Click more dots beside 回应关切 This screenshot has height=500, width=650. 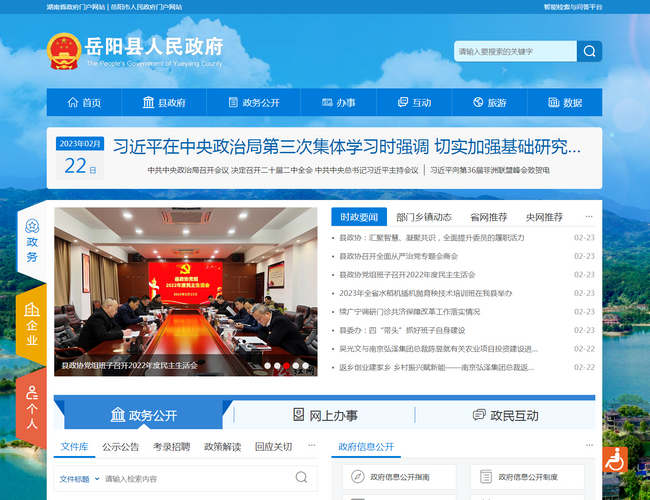[x=312, y=445]
